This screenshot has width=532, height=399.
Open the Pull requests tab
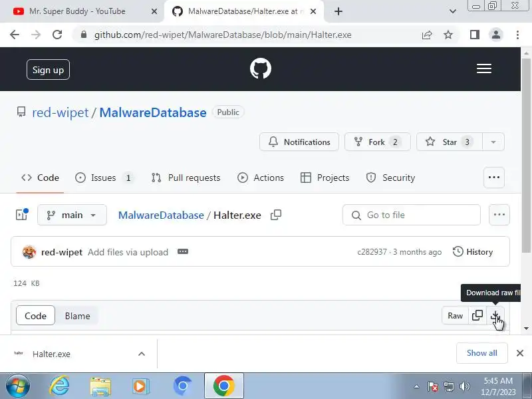pos(186,178)
